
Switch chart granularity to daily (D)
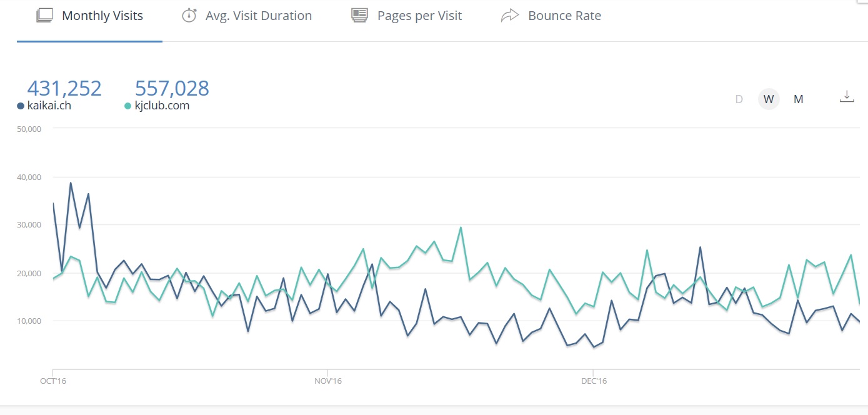click(739, 99)
